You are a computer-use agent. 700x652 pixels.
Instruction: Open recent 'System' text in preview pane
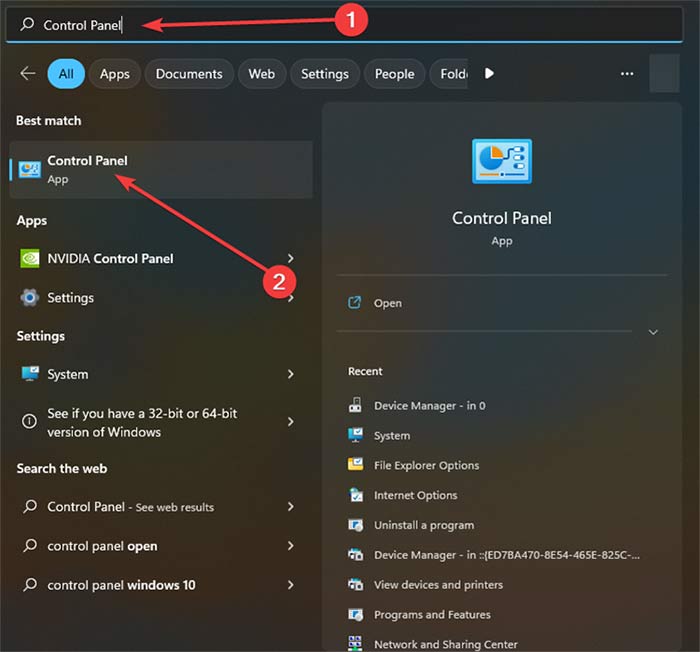[x=392, y=436]
